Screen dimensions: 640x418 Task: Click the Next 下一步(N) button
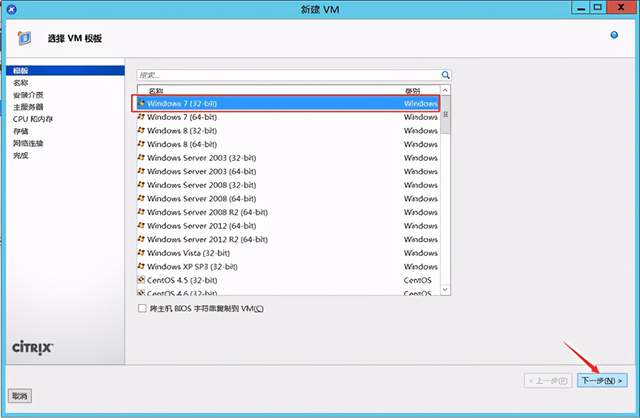(602, 380)
